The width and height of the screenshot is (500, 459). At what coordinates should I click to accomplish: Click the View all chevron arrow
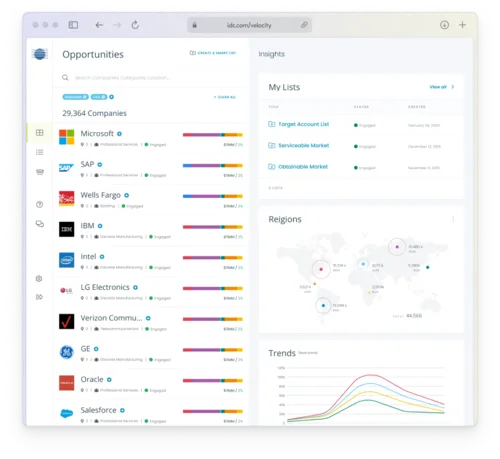pyautogui.click(x=453, y=87)
